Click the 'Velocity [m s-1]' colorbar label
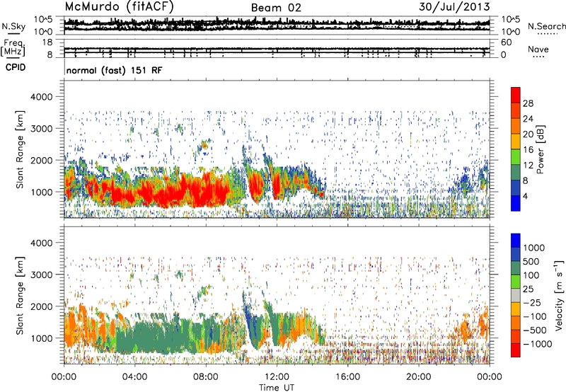Image resolution: width=566 pixels, height=392 pixels. (x=559, y=295)
